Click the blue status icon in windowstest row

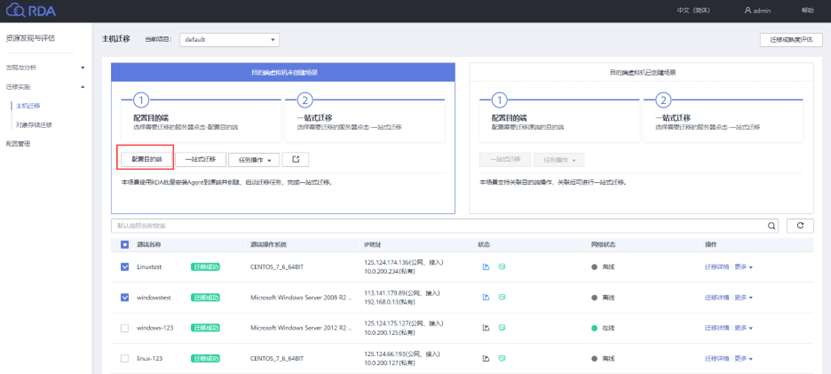point(485,298)
